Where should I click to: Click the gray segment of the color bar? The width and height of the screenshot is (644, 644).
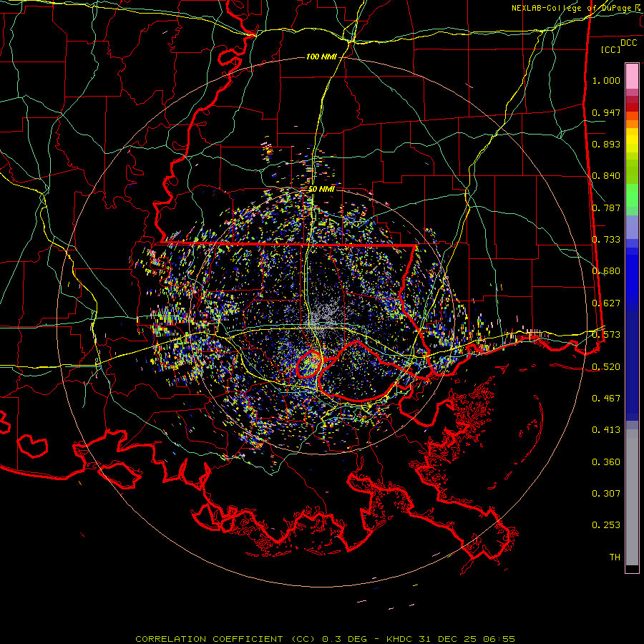632,497
